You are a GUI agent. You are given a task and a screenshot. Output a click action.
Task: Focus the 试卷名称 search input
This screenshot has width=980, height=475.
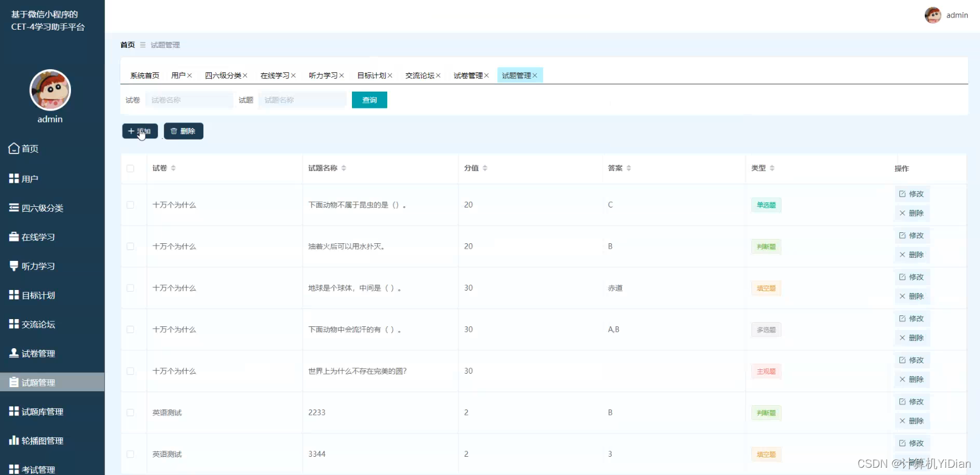(189, 100)
